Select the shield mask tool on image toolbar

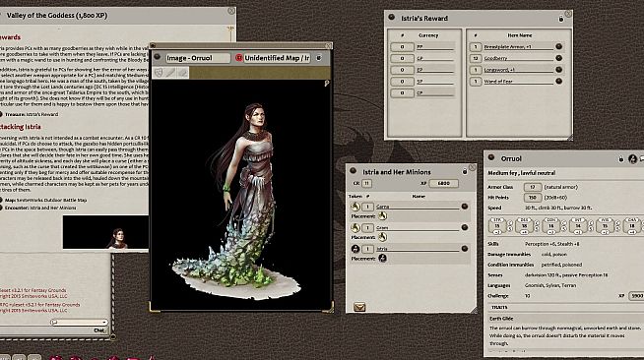tap(159, 73)
